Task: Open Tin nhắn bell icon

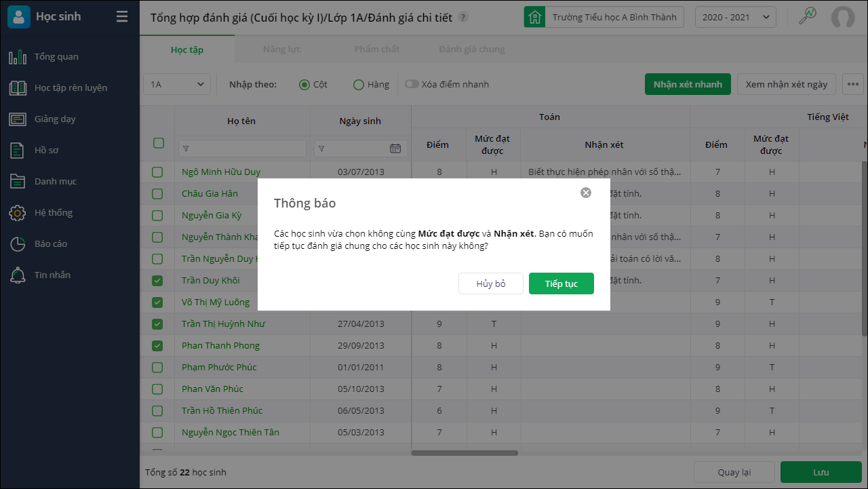Action: [x=18, y=275]
